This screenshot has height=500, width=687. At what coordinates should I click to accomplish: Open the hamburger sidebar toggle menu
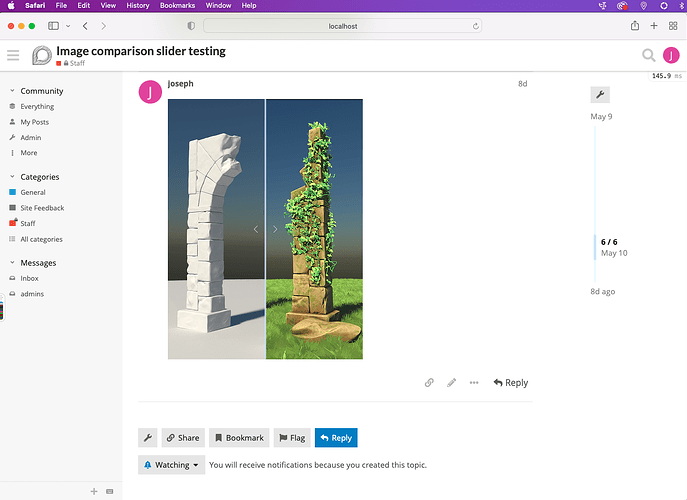[x=13, y=55]
